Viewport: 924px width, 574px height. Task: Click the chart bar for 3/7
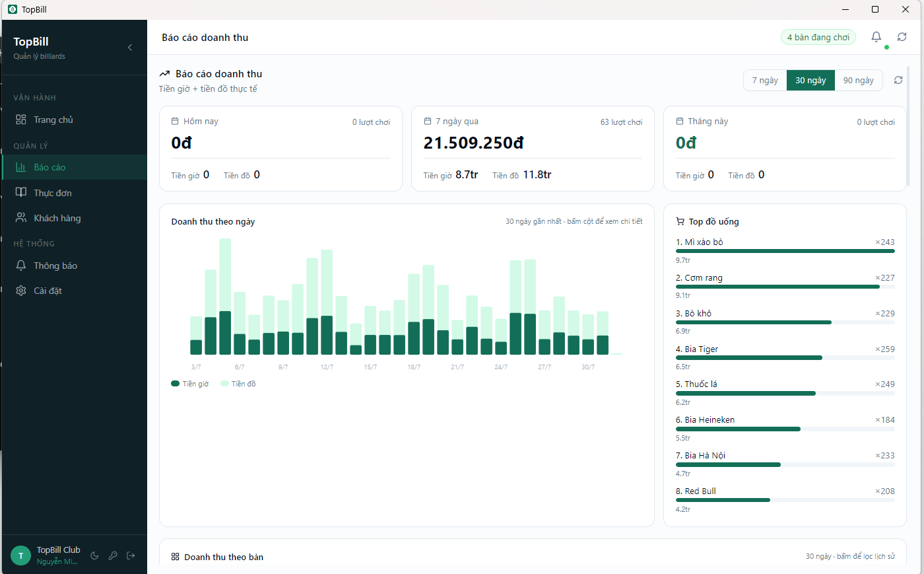click(x=196, y=336)
